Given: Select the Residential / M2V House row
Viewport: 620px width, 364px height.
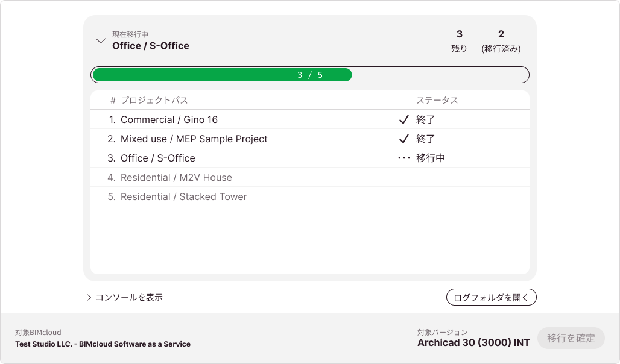Looking at the screenshot, I should pyautogui.click(x=310, y=177).
